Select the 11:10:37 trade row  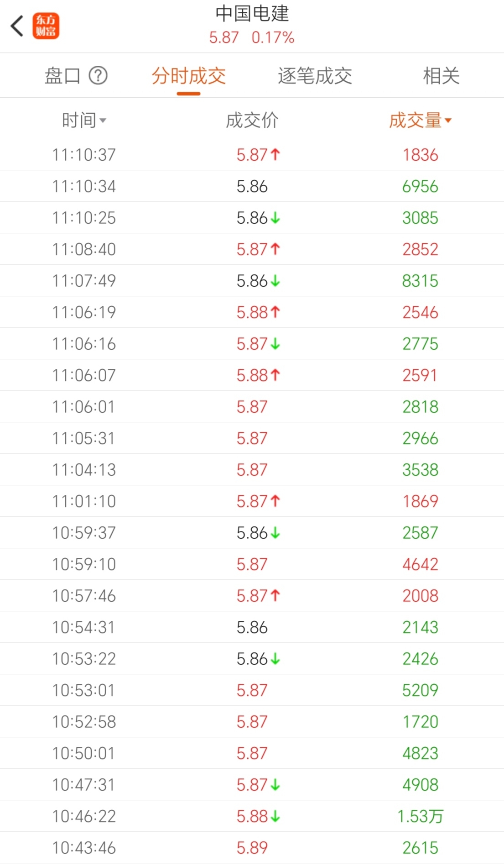pyautogui.click(x=252, y=155)
